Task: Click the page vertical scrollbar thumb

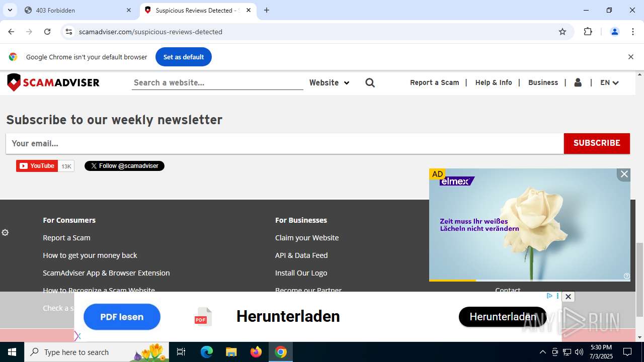Action: click(639, 279)
